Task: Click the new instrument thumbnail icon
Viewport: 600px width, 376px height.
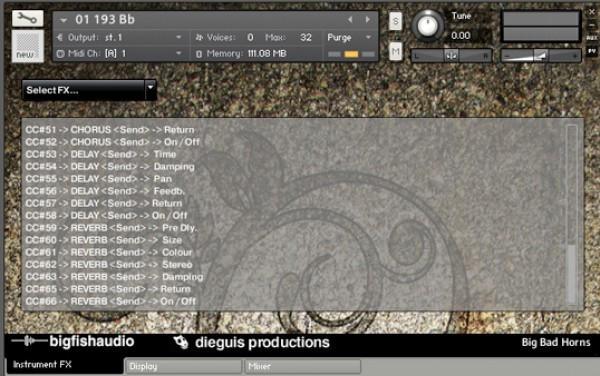Action: pos(28,46)
